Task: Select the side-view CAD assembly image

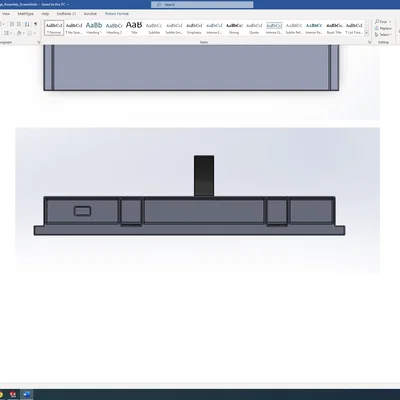Action: tap(197, 200)
